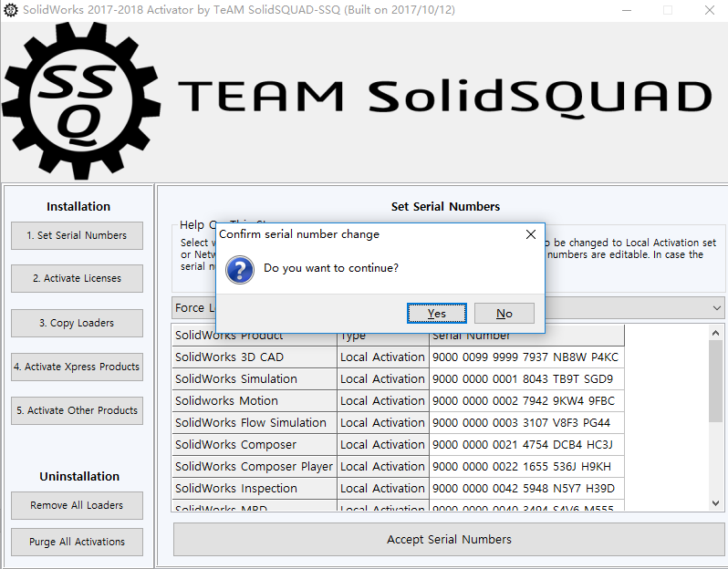Click the list scroll up arrow
This screenshot has width=728, height=569.
715,333
